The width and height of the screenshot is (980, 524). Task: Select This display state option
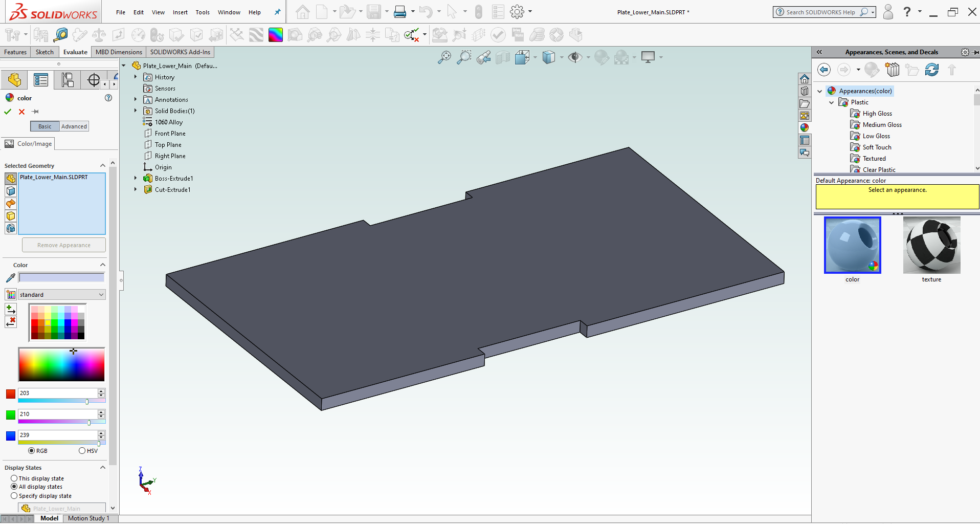(x=14, y=478)
